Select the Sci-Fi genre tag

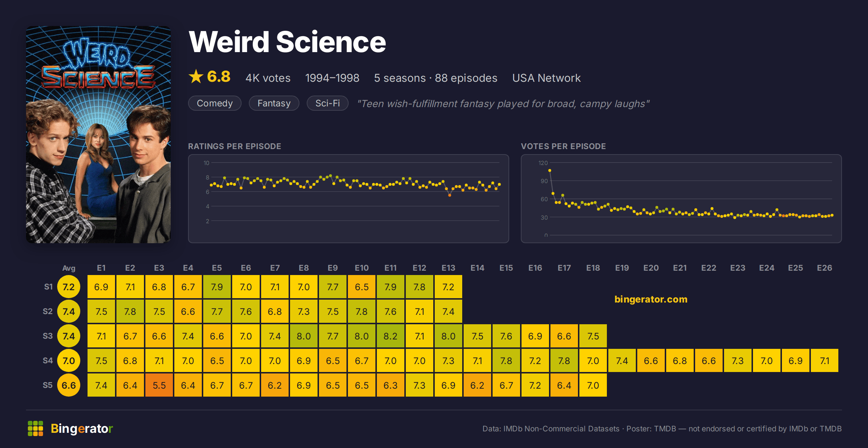click(x=328, y=103)
